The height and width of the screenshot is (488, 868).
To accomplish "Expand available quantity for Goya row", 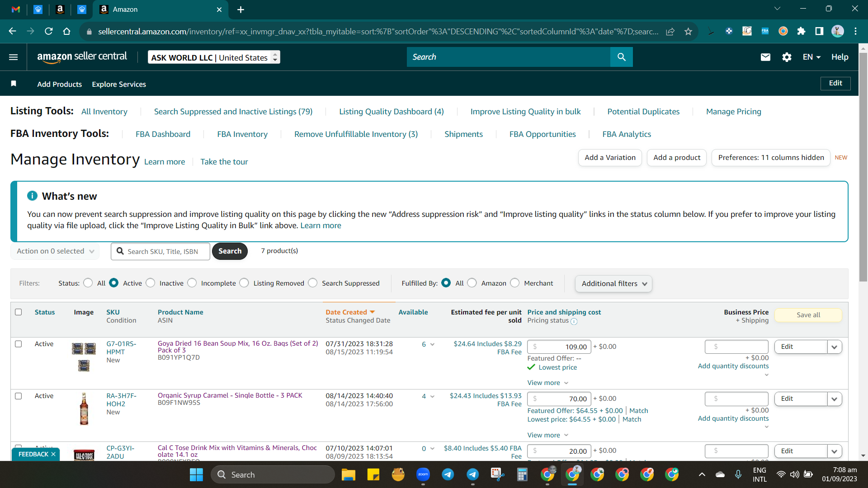I will [432, 345].
